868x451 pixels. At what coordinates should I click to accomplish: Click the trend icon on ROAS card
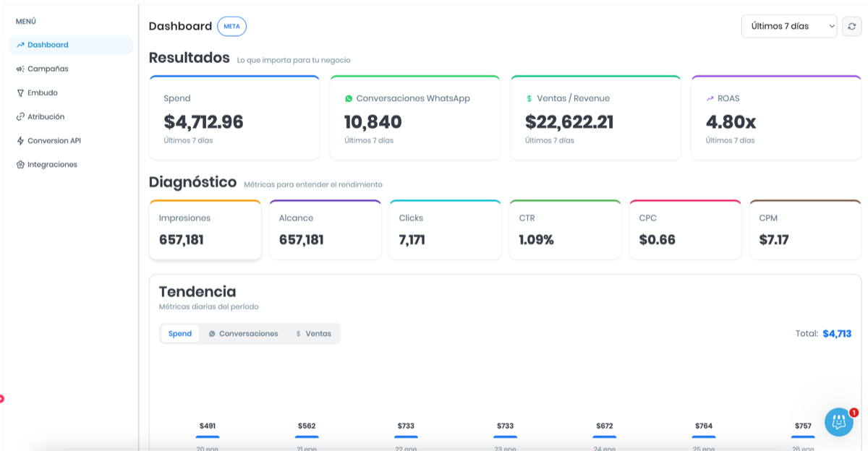coord(710,98)
